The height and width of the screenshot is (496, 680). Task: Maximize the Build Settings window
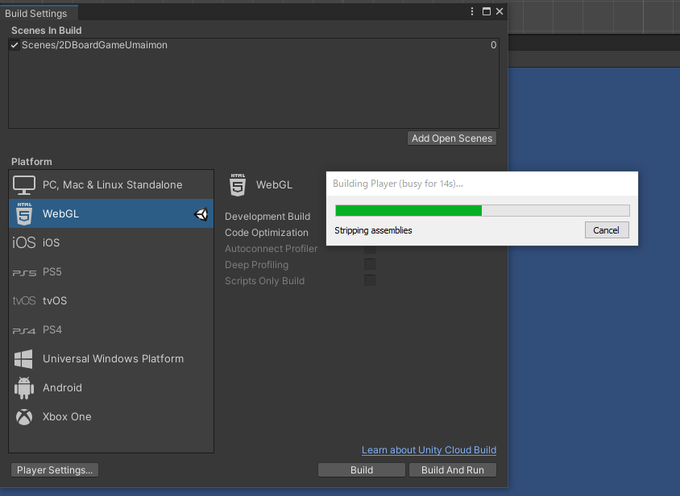487,12
